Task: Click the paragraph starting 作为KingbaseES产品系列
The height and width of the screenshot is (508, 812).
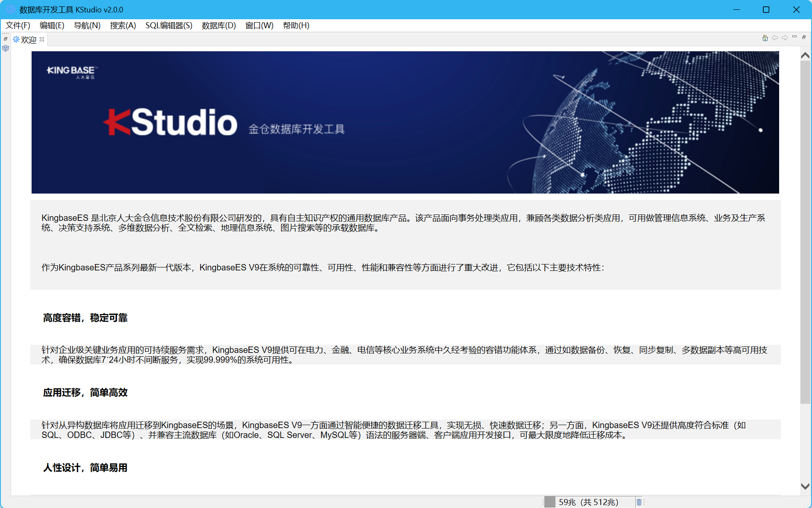Action: [x=323, y=267]
